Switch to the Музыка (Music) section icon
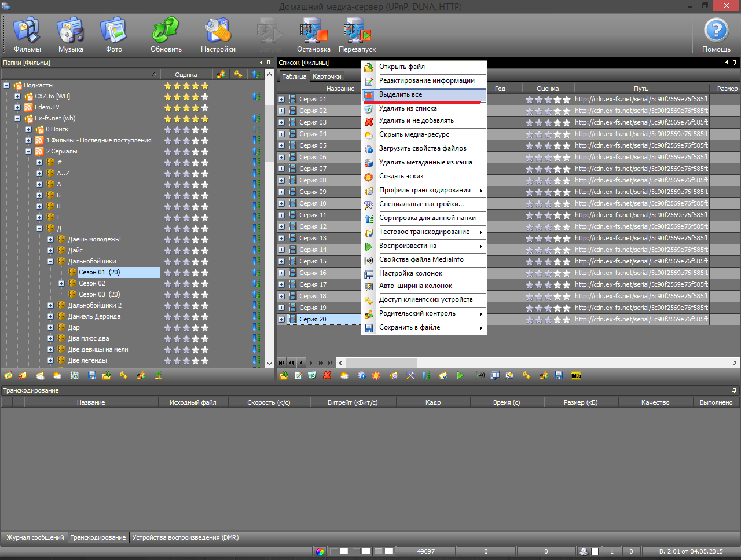The height and width of the screenshot is (560, 741). pyautogui.click(x=71, y=35)
